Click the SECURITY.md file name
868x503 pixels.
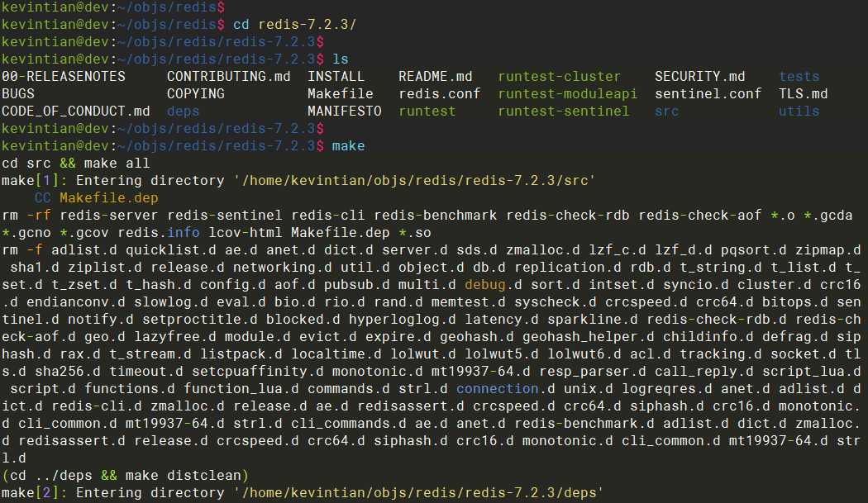tap(699, 77)
